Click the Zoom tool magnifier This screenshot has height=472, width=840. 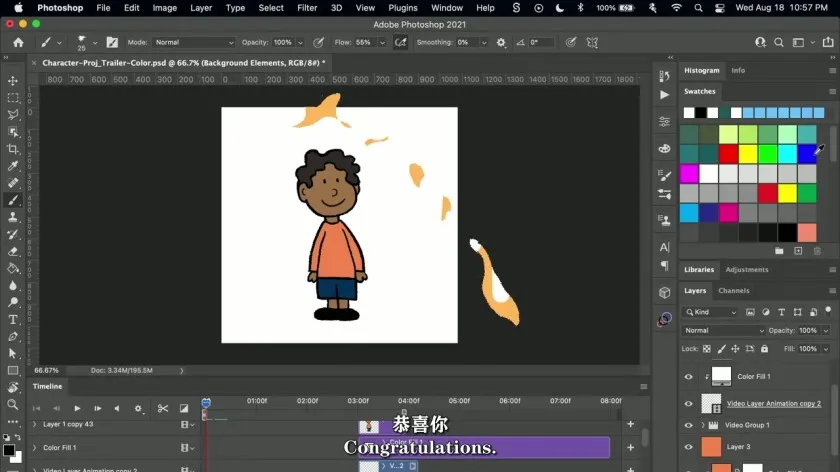[13, 404]
